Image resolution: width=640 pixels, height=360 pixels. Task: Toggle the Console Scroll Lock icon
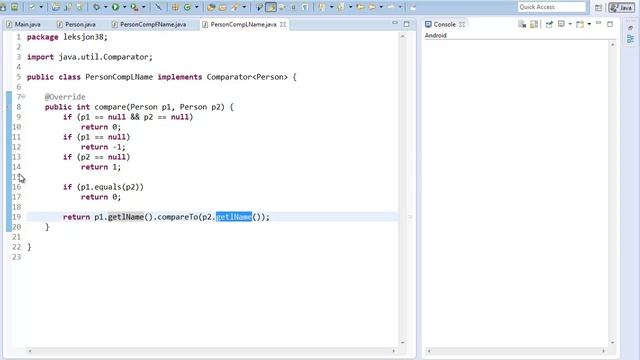(x=533, y=24)
